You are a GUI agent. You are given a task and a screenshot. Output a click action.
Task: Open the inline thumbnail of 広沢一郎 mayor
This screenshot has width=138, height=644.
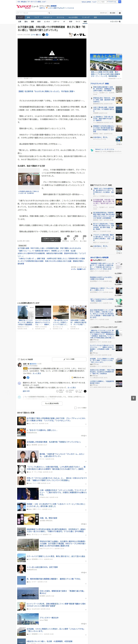(x=29, y=179)
